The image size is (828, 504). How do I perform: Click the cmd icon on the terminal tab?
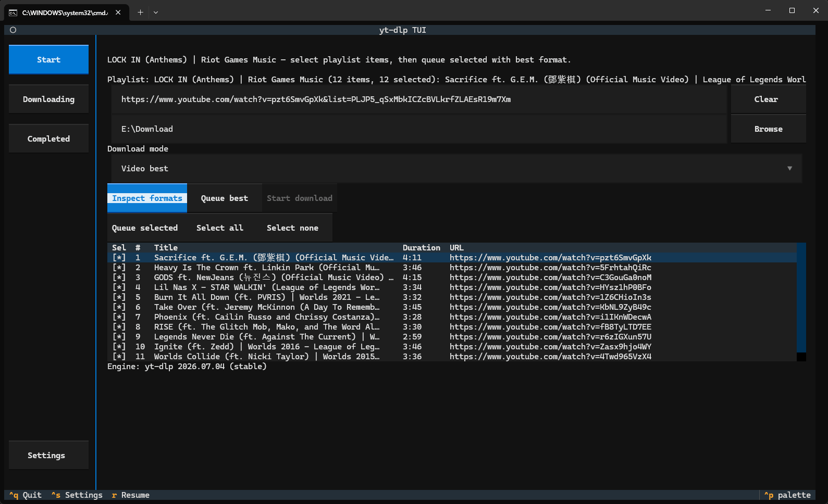point(13,12)
